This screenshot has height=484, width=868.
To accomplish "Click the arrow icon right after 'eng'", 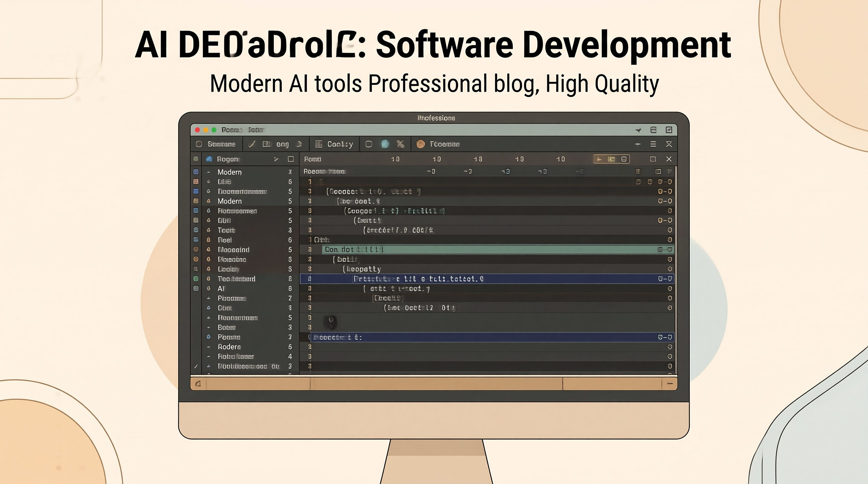I will click(x=299, y=144).
